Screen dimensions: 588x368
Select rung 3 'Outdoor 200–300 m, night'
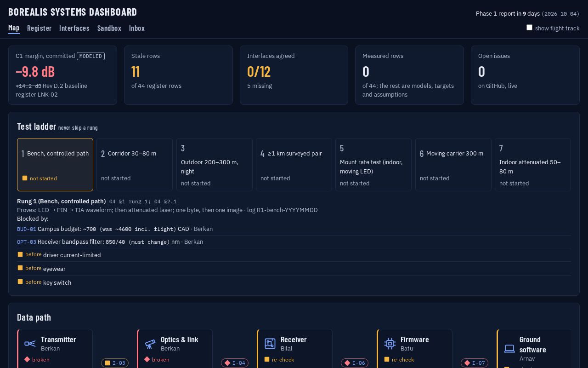(215, 165)
